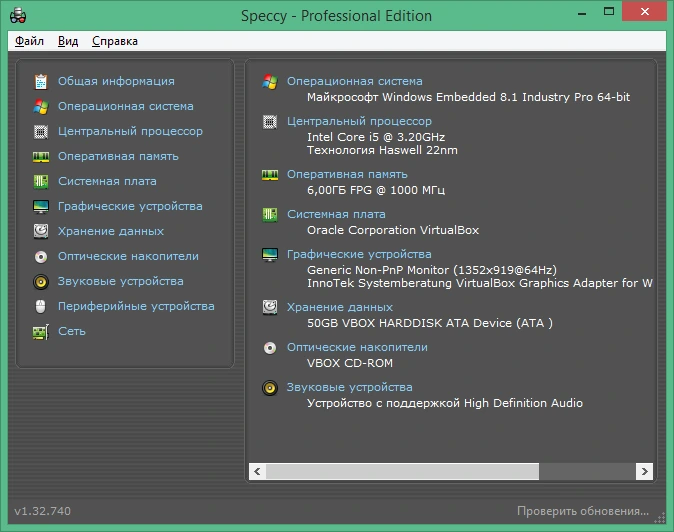This screenshot has height=532, width=674.
Task: Click the speaker icon for Звуковые устройства sidebar
Action: (x=41, y=281)
